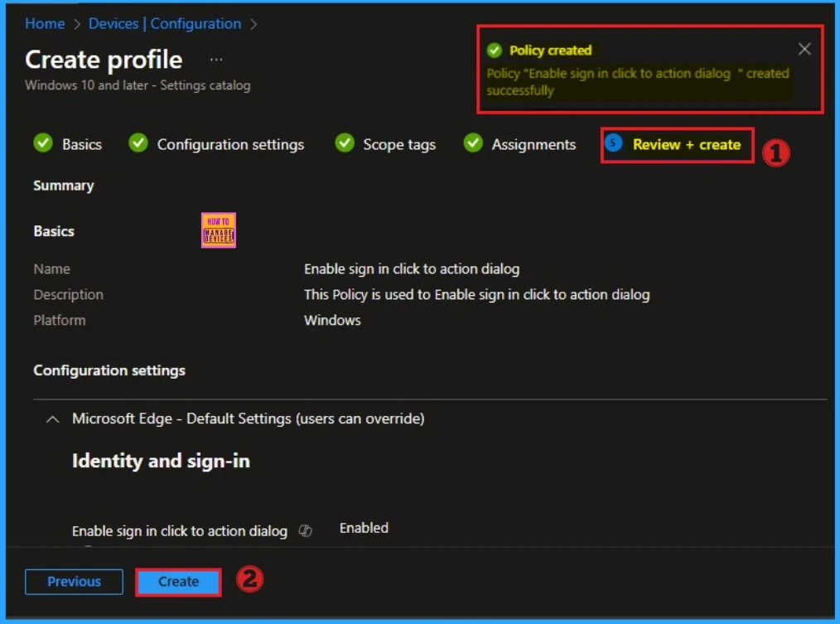Click the Configuration settings section heading in summary
This screenshot has height=624, width=840.
point(109,370)
